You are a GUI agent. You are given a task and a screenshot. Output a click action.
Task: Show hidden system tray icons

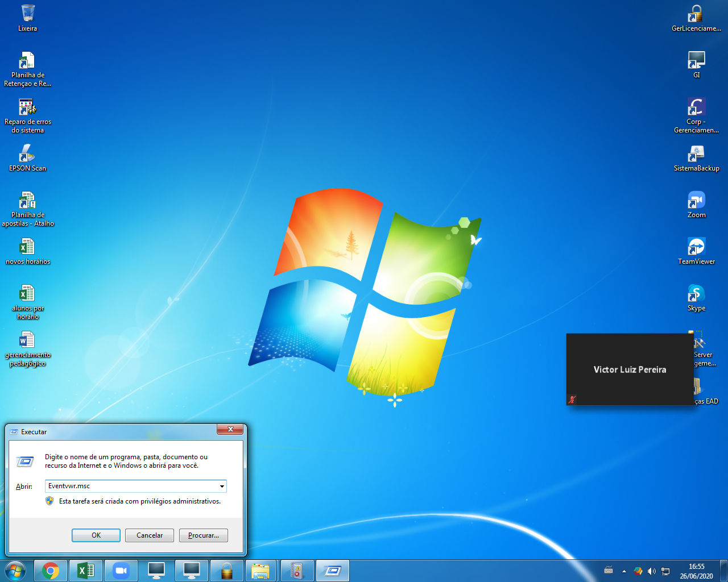click(624, 571)
